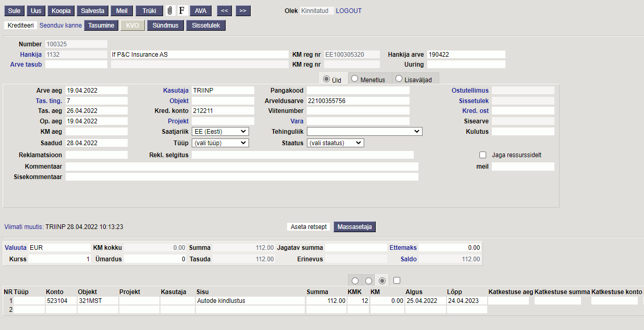The width and height of the screenshot is (644, 330).
Task: Click the Hankija arve field 190422
Action: 466,55
